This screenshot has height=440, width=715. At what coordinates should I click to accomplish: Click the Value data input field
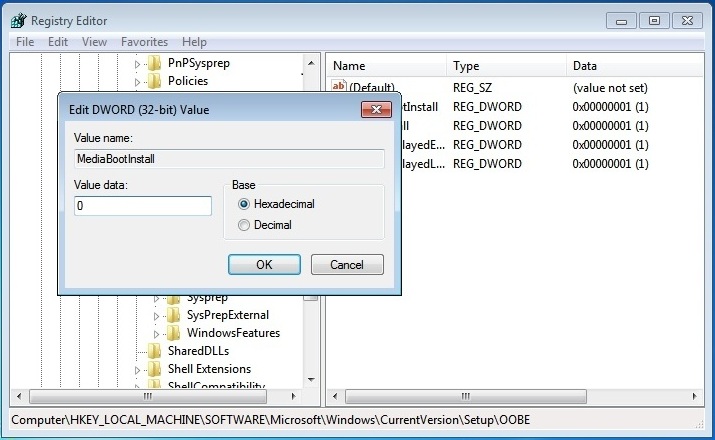click(143, 206)
